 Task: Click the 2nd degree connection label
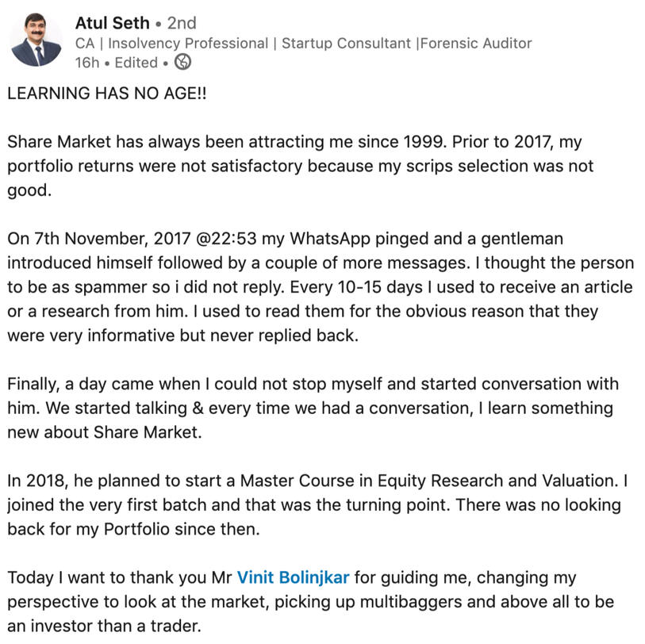(182, 23)
